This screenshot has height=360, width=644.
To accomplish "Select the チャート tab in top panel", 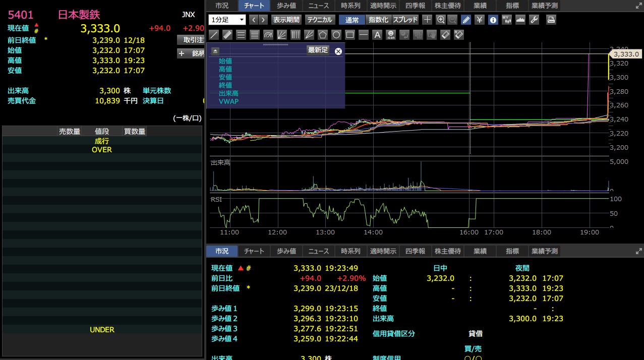I will pyautogui.click(x=254, y=6).
